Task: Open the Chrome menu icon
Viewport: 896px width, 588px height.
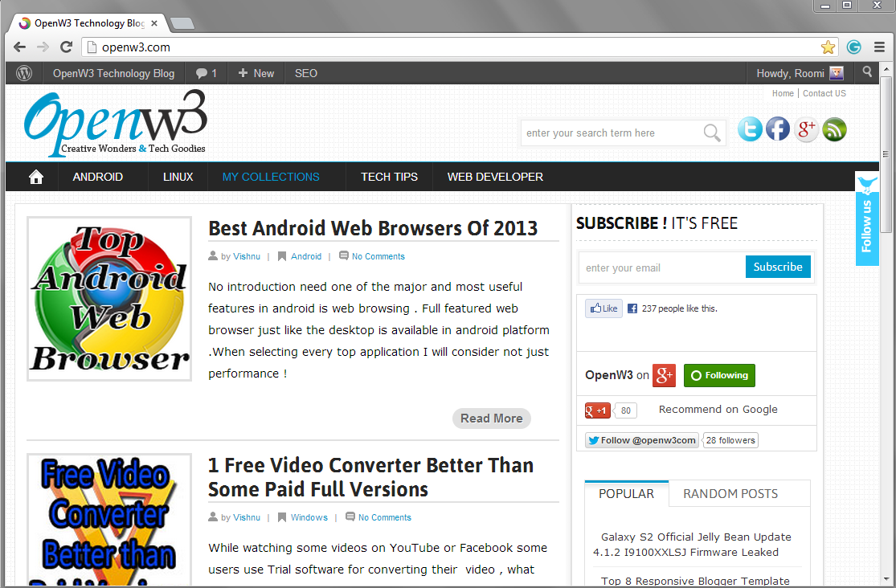Action: (880, 47)
